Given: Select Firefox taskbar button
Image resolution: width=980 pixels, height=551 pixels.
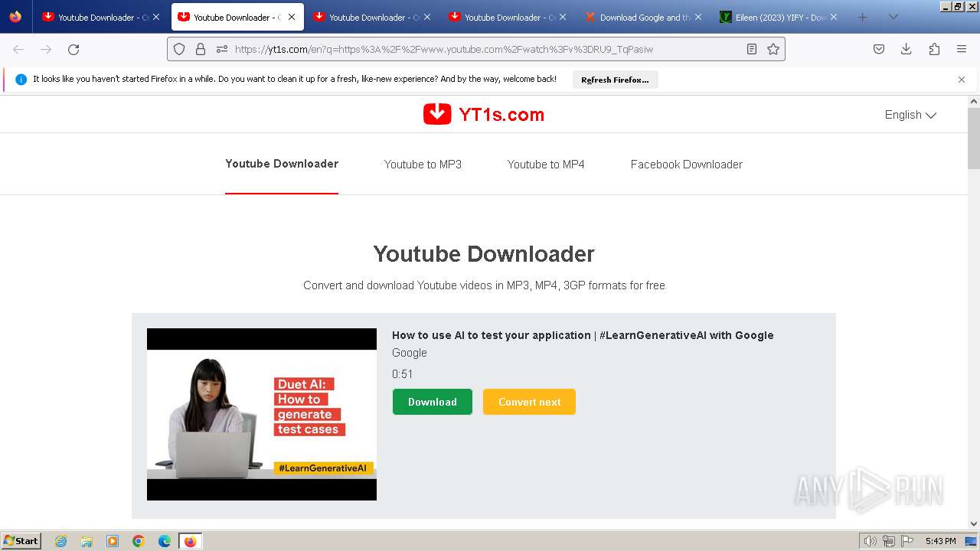Looking at the screenshot, I should click(x=191, y=541).
